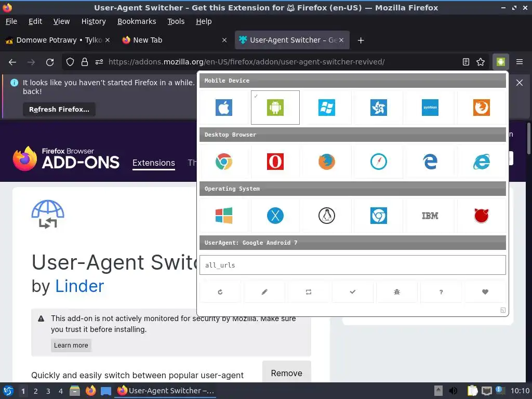Viewport: 532px width, 399px height.
Task: Select the Symbian device icon
Action: (430, 108)
